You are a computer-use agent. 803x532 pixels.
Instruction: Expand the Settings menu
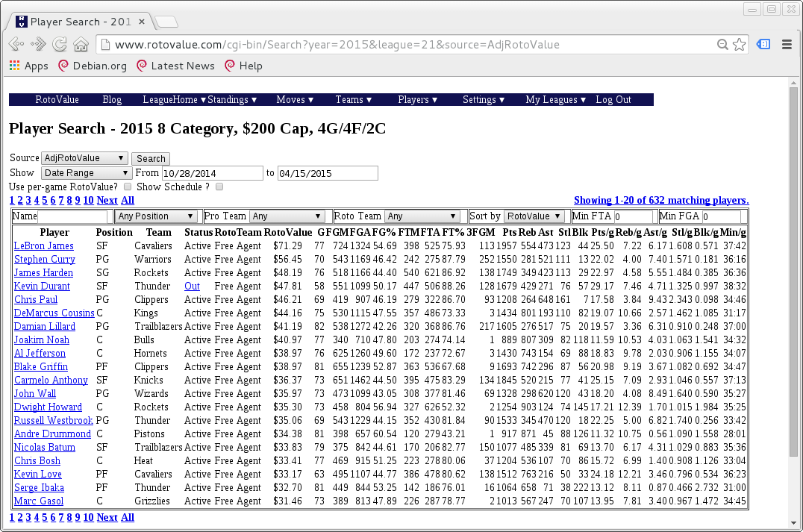pos(484,99)
